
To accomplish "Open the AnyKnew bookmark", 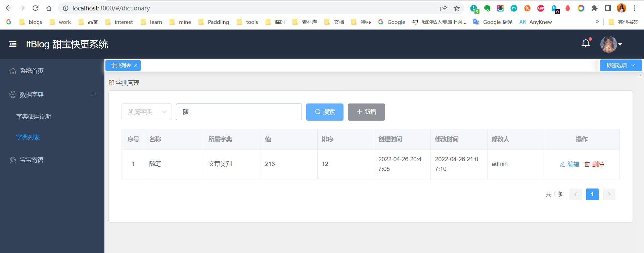I will 536,22.
